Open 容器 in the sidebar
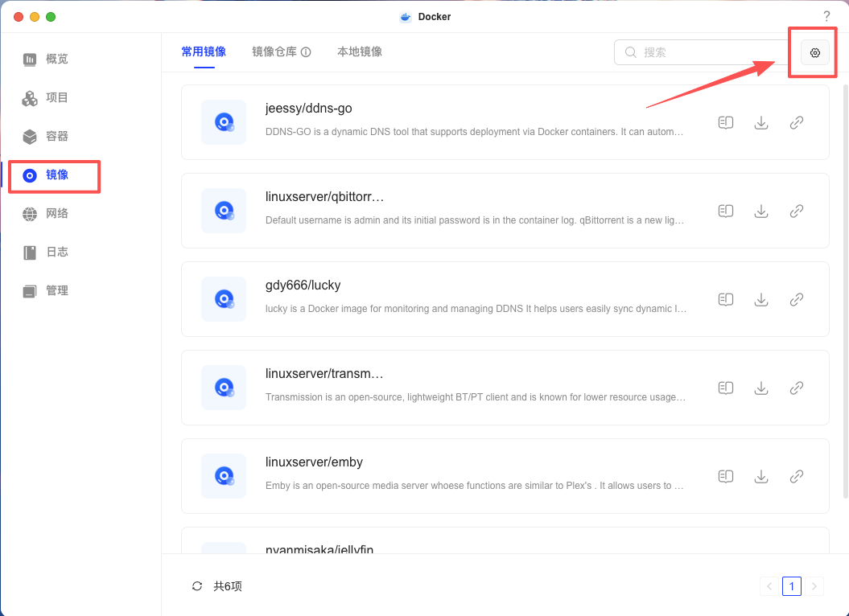The width and height of the screenshot is (849, 616). tap(56, 136)
